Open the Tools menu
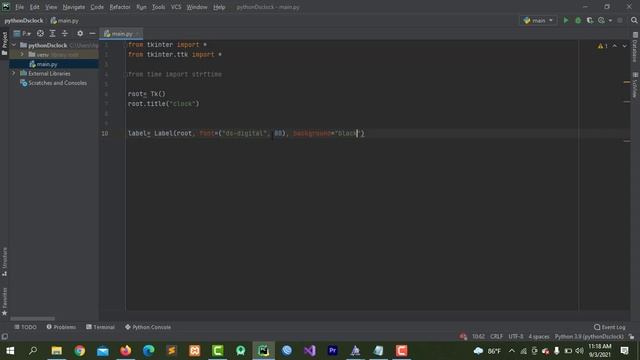This screenshot has width=640, height=360. pyautogui.click(x=159, y=7)
